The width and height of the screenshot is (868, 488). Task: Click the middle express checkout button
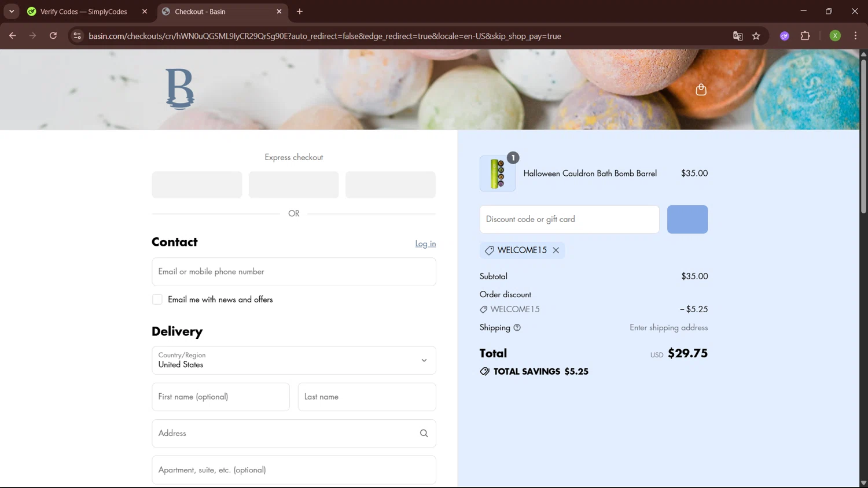(294, 185)
